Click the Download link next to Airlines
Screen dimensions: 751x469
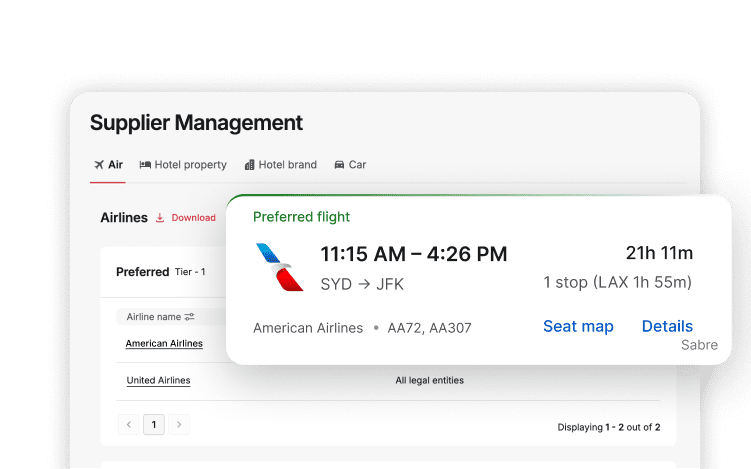tap(193, 218)
